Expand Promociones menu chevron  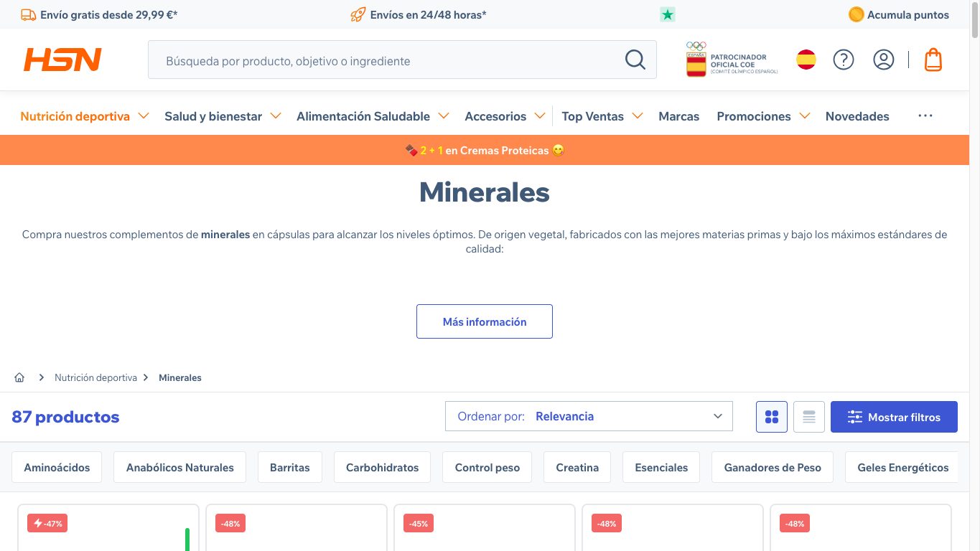click(804, 116)
